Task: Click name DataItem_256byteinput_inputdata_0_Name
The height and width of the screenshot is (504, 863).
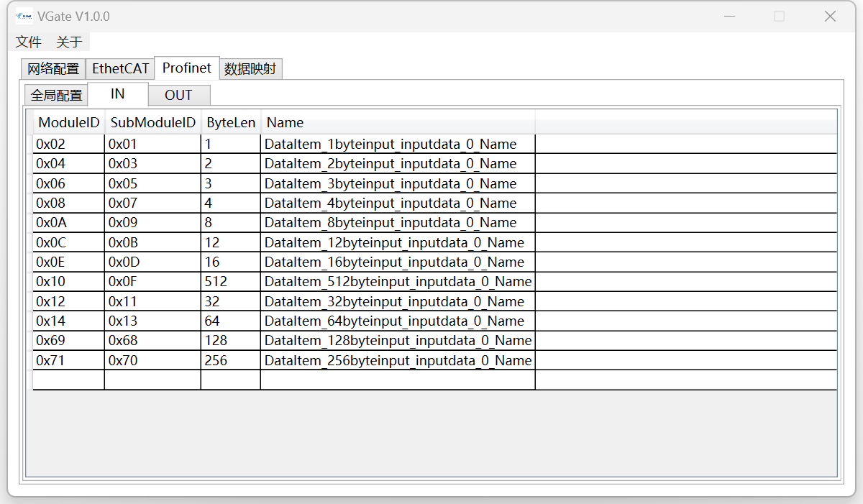Action: [398, 360]
